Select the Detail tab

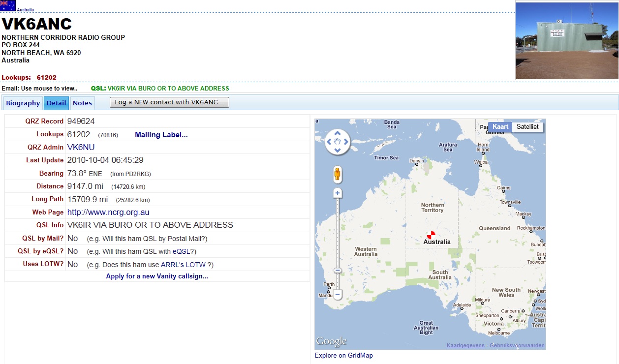(56, 103)
